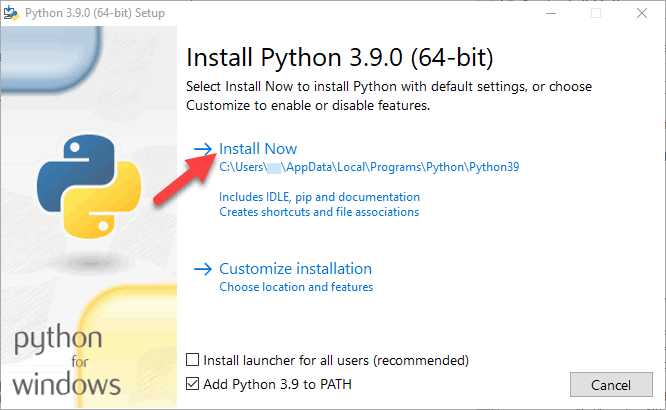The width and height of the screenshot is (666, 410).
Task: Uncheck the Add Python 3.9 to PATH box
Action: click(192, 384)
